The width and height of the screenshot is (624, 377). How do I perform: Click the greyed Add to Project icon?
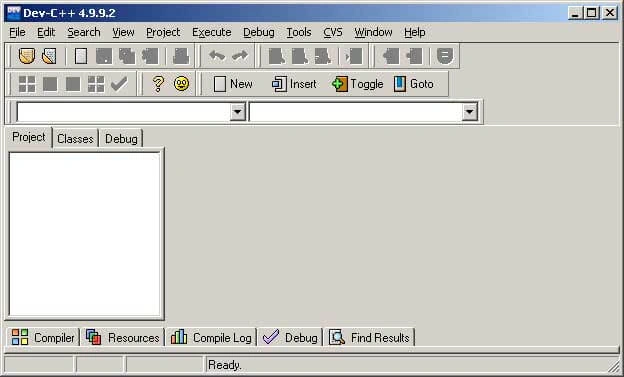[x=391, y=56]
